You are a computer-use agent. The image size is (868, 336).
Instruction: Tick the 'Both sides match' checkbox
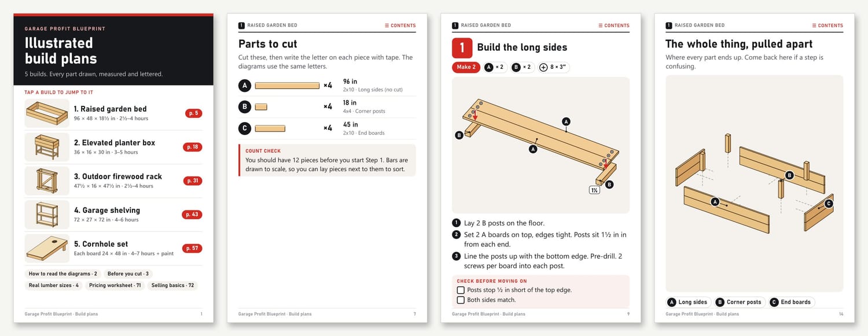(461, 300)
